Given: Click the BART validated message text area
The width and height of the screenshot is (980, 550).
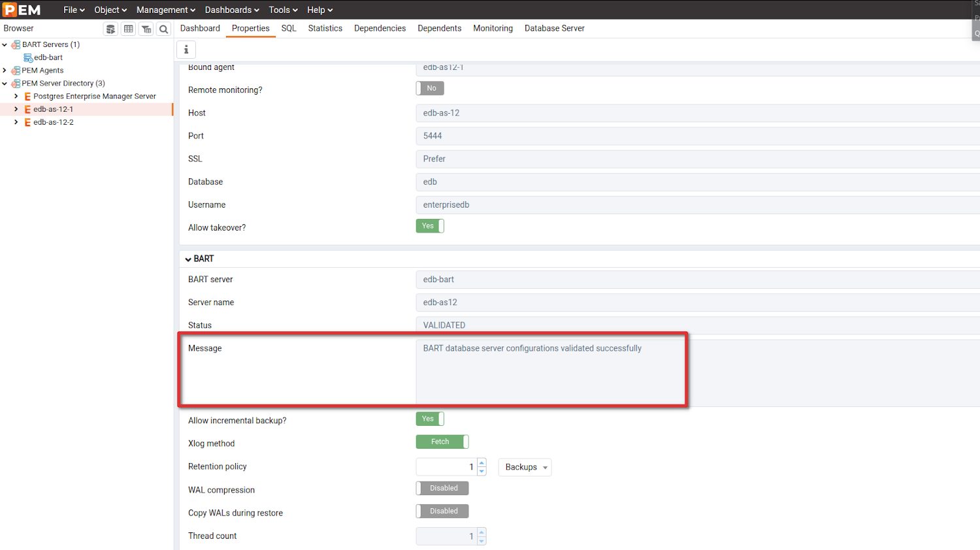Looking at the screenshot, I should (698, 373).
